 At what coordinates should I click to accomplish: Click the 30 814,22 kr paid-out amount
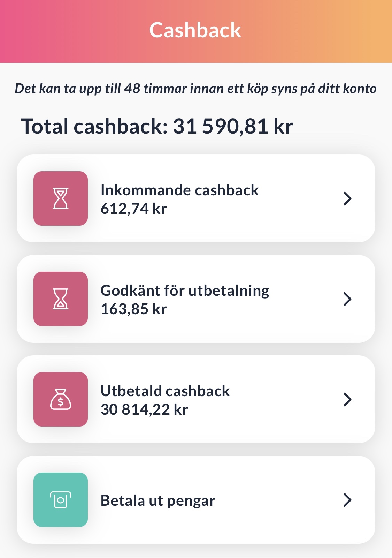click(144, 410)
